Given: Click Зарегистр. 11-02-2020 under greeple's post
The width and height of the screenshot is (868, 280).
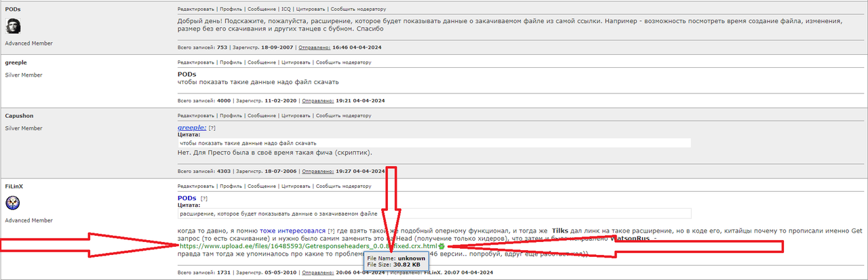Looking at the screenshot, I should coord(265,100).
